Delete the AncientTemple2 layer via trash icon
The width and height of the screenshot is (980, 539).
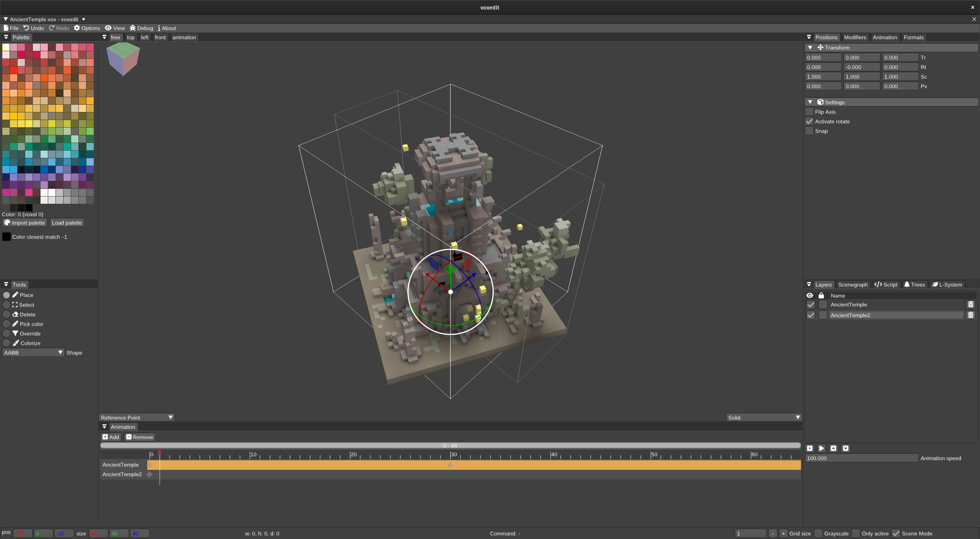[970, 315]
